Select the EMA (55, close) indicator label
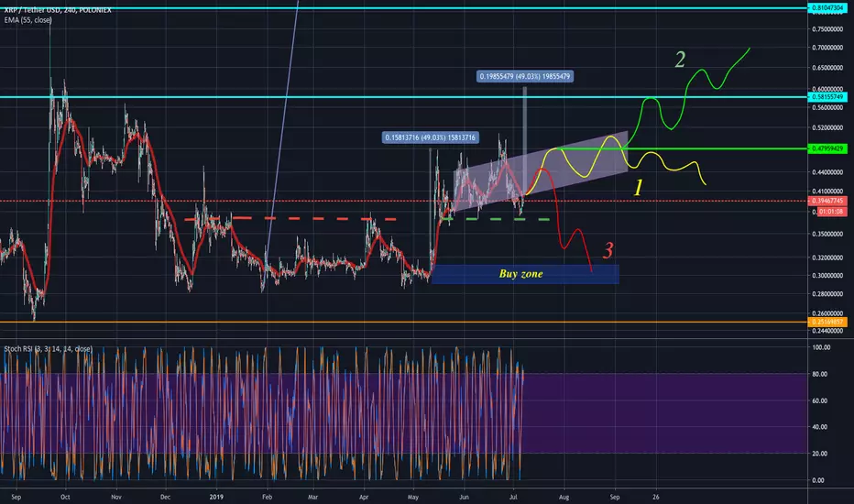 point(28,20)
